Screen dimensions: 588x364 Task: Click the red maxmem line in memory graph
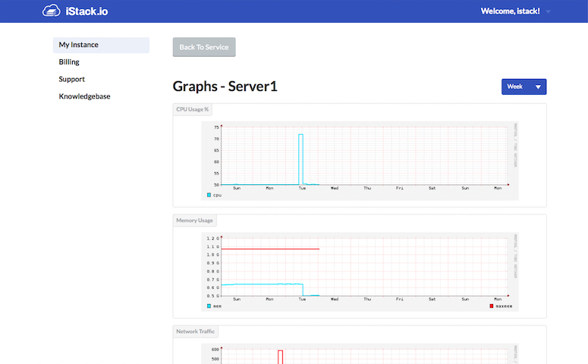270,249
